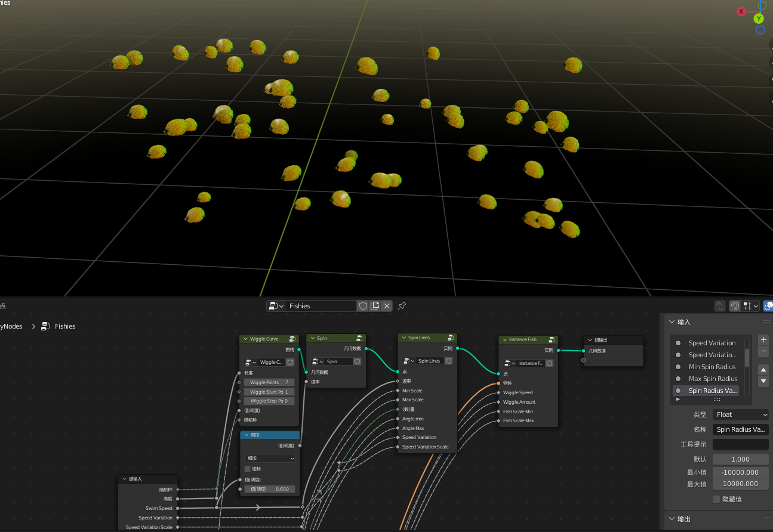Move selected input down

pyautogui.click(x=763, y=382)
